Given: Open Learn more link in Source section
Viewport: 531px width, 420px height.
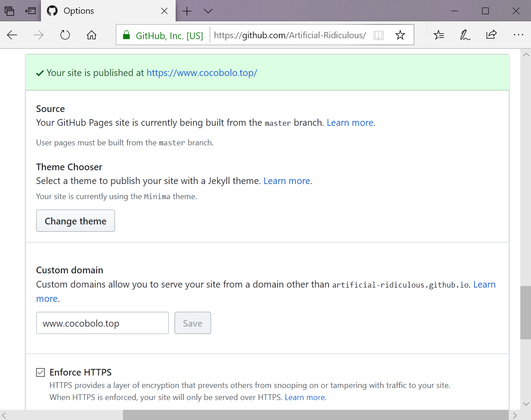Looking at the screenshot, I should pos(350,123).
